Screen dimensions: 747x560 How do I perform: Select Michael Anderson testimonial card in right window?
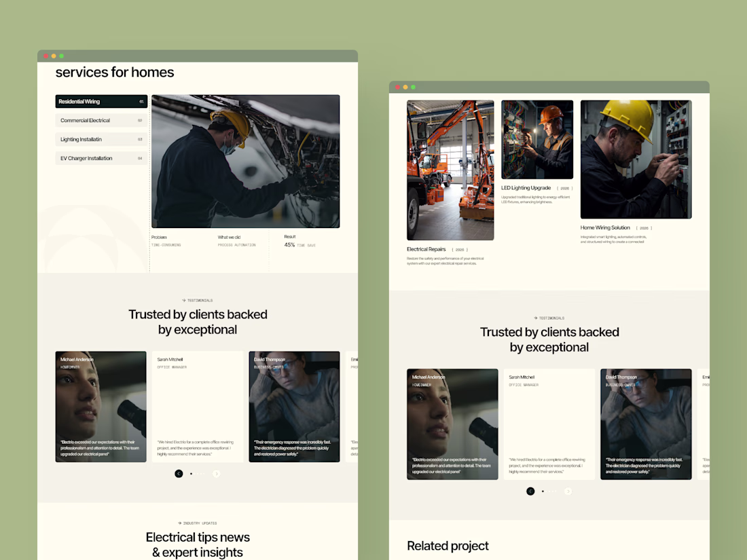452,424
